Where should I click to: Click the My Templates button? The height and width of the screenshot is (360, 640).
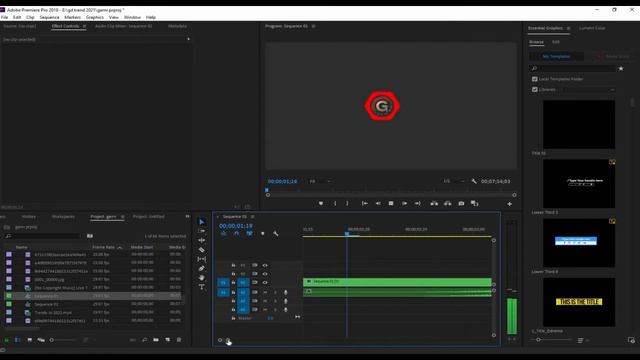tap(556, 56)
